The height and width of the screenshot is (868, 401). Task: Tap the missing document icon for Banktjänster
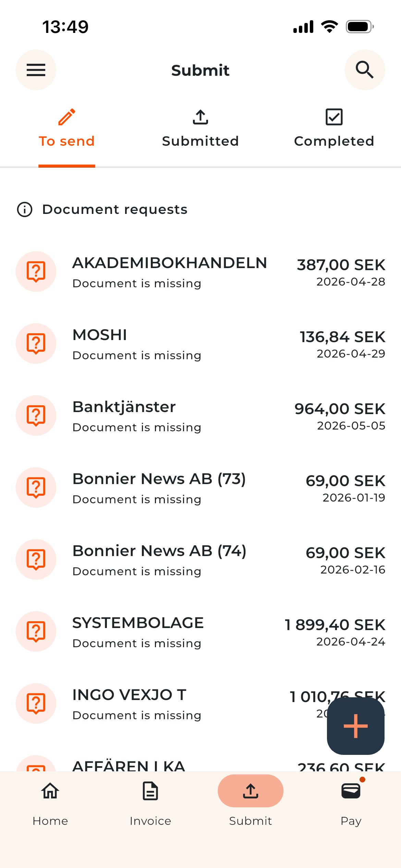click(36, 415)
